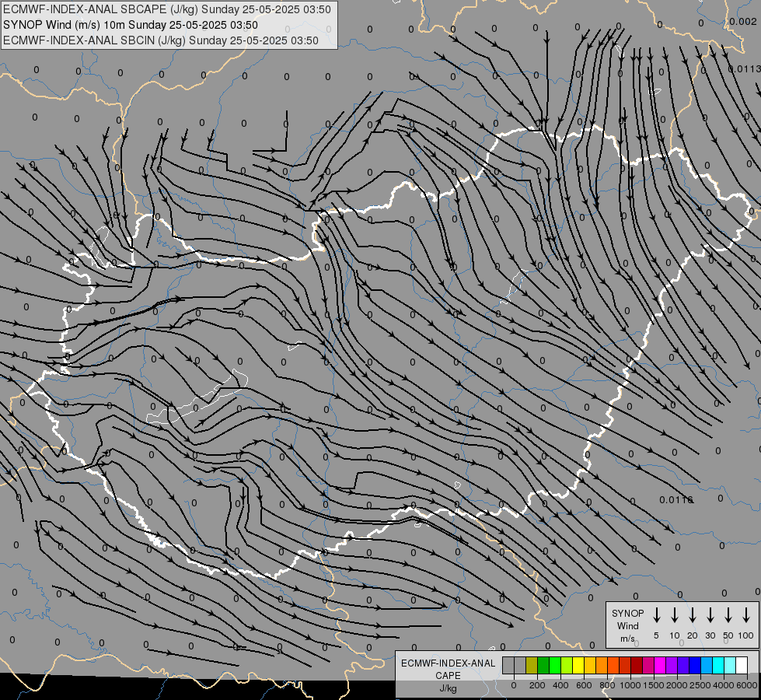Click the 0.002 value on the map
The height and width of the screenshot is (700, 761).
(x=742, y=21)
